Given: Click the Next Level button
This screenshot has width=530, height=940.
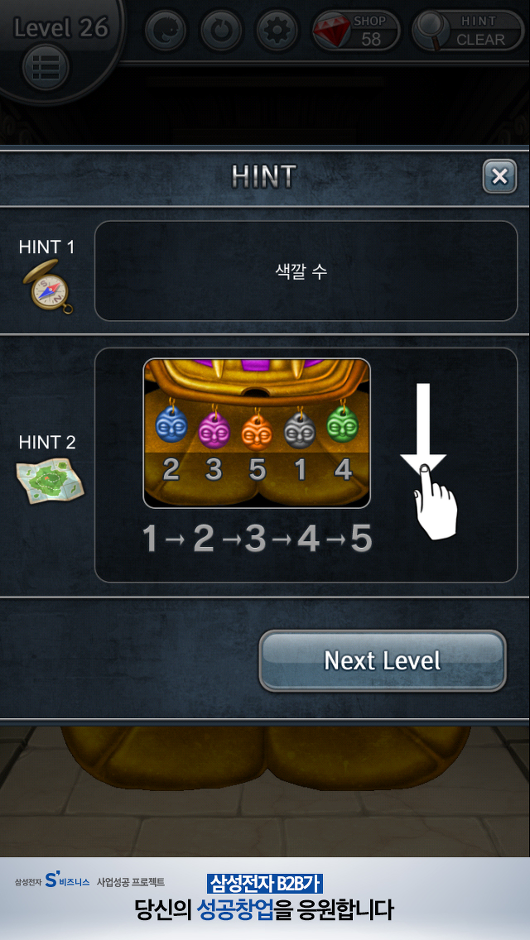Looking at the screenshot, I should tap(383, 661).
